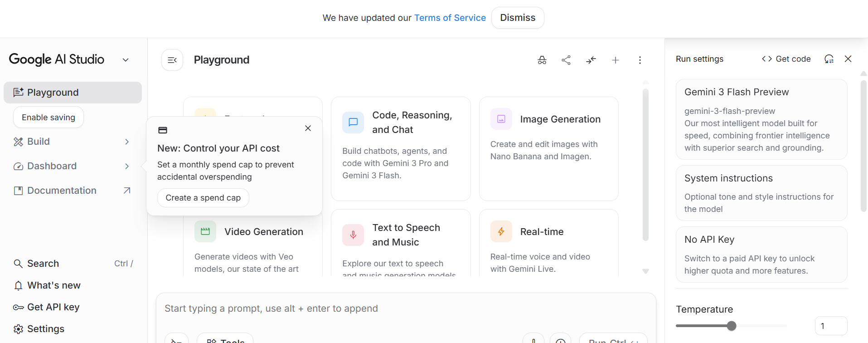Open the Video Generation card title

(x=264, y=232)
